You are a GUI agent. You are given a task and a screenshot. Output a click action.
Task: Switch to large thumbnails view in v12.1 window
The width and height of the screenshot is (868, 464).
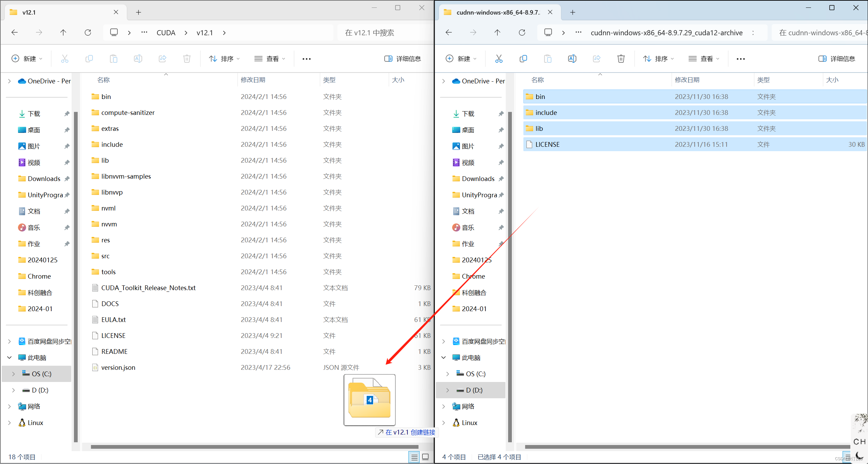tap(425, 457)
